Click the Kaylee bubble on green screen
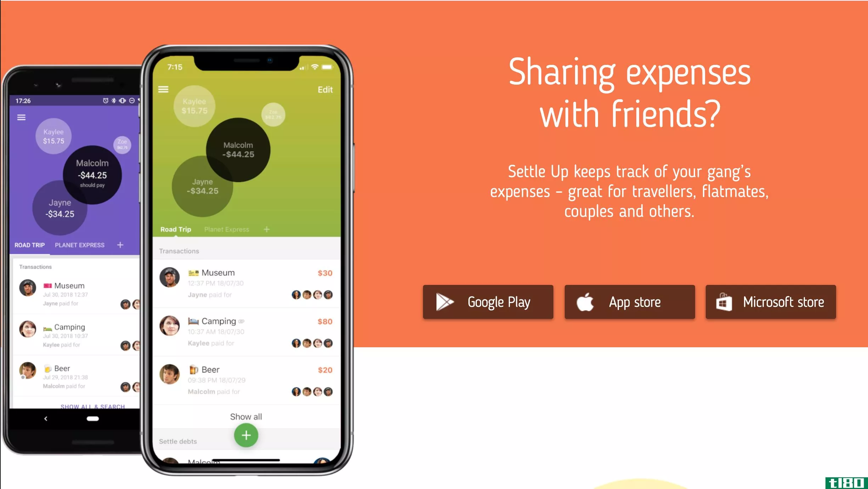 [x=194, y=106]
